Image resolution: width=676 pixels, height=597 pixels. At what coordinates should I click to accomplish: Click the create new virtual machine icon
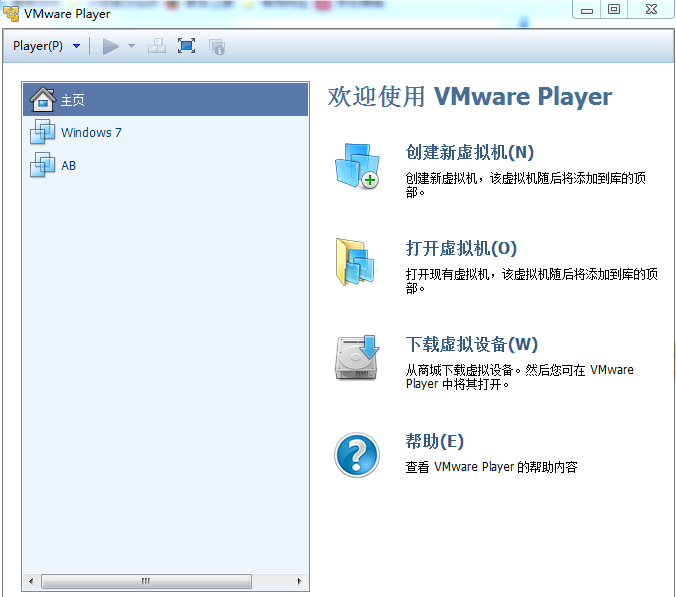356,166
